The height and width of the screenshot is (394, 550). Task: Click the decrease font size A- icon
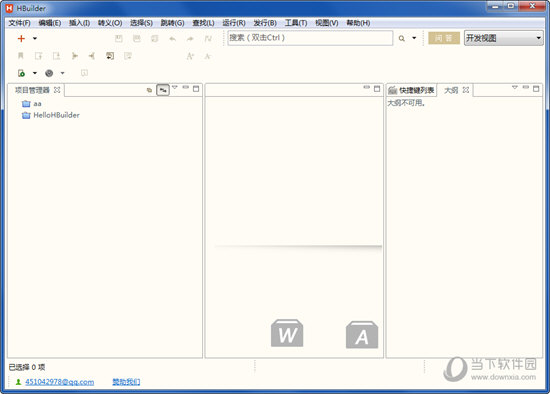pyautogui.click(x=208, y=56)
